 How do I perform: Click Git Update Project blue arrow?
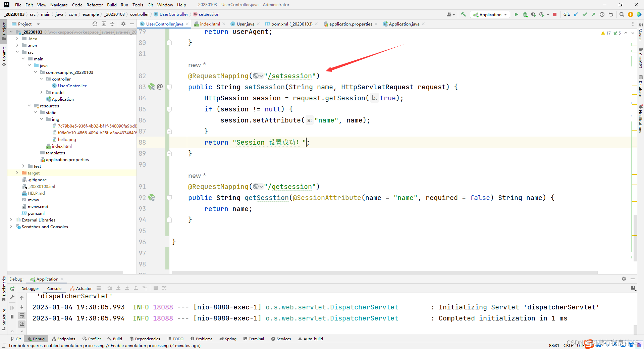coord(576,14)
